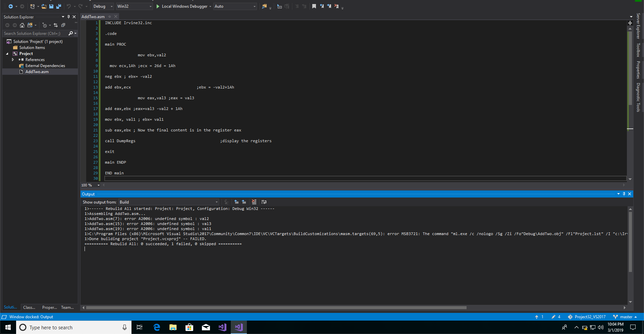This screenshot has width=644, height=334.
Task: Click the Open File folder icon
Action: click(x=44, y=6)
